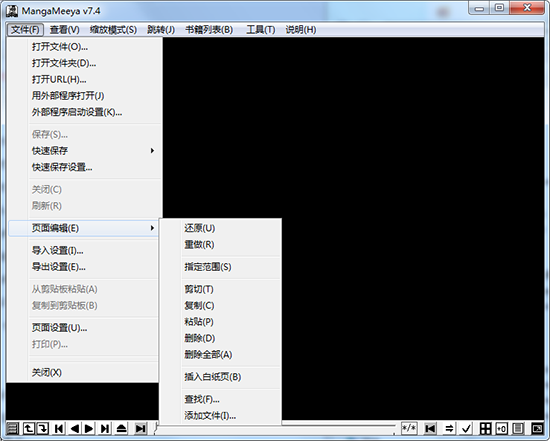Click the rotate right arrow icon
Viewport: 550px width, 441px height.
[43, 428]
